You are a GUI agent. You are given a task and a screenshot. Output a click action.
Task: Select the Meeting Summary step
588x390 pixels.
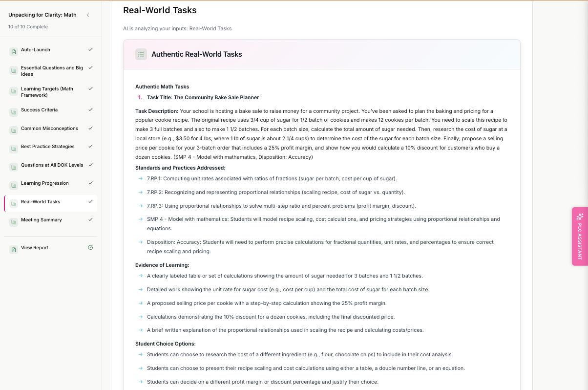click(x=42, y=220)
